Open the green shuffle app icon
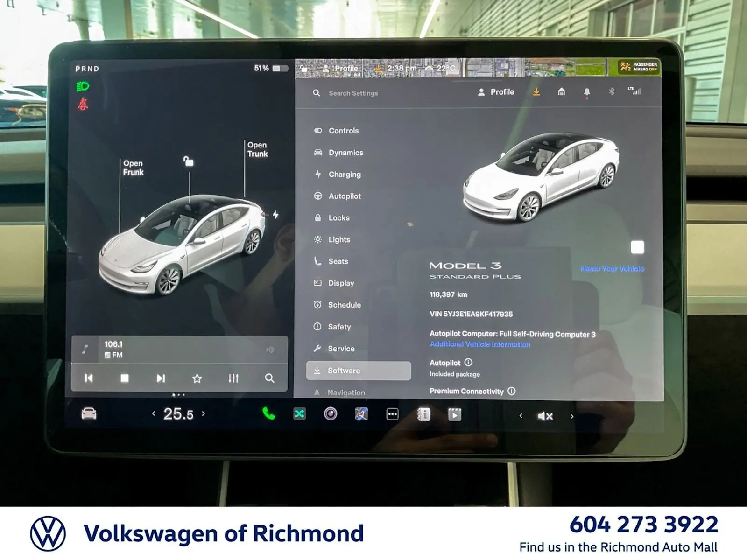The height and width of the screenshot is (560, 747). pyautogui.click(x=300, y=413)
